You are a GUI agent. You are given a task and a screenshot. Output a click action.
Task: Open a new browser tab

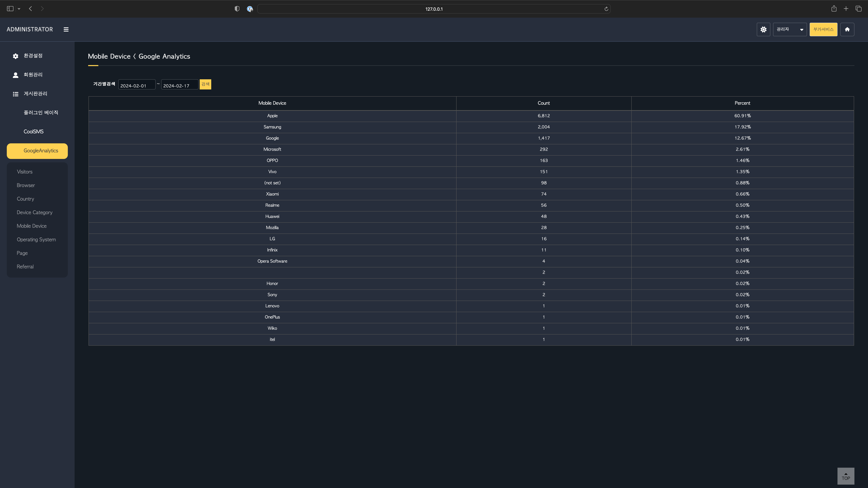(x=846, y=9)
